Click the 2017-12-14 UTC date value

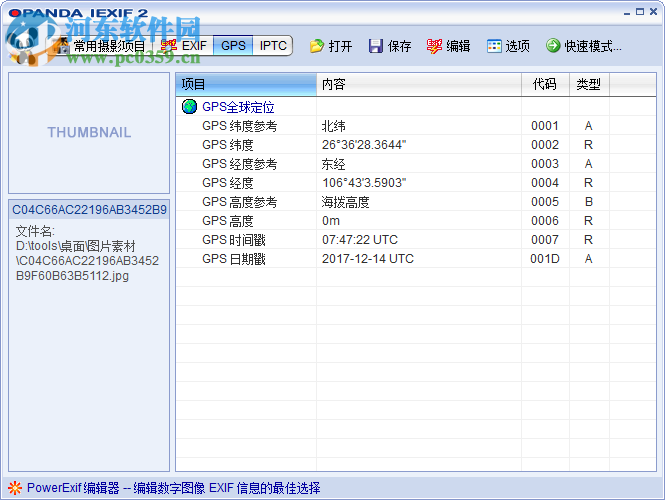pos(368,259)
